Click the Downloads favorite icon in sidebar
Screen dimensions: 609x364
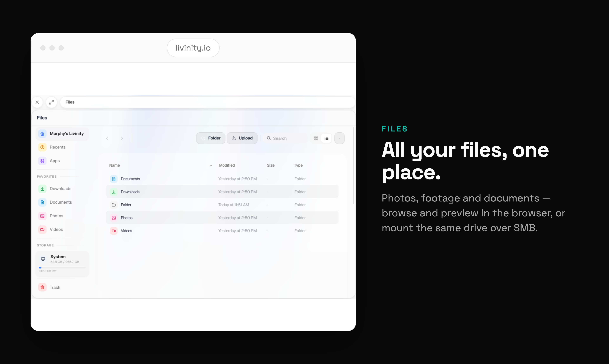[x=43, y=189]
